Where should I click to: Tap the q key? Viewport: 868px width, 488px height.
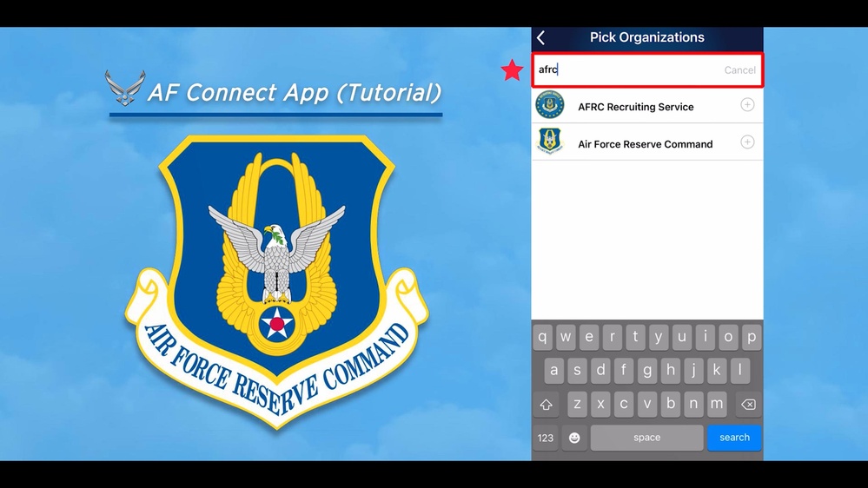tap(542, 337)
